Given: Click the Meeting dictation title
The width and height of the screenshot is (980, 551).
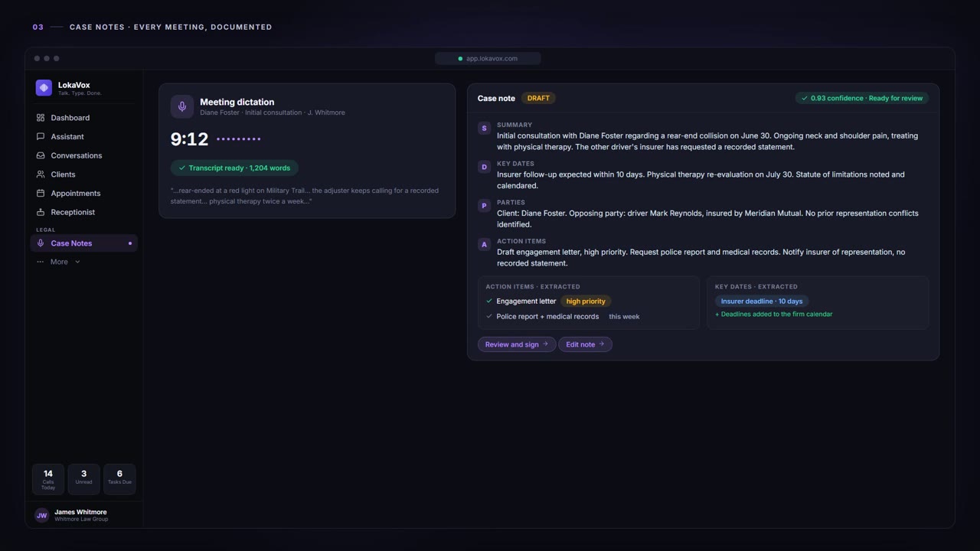Looking at the screenshot, I should pyautogui.click(x=237, y=102).
